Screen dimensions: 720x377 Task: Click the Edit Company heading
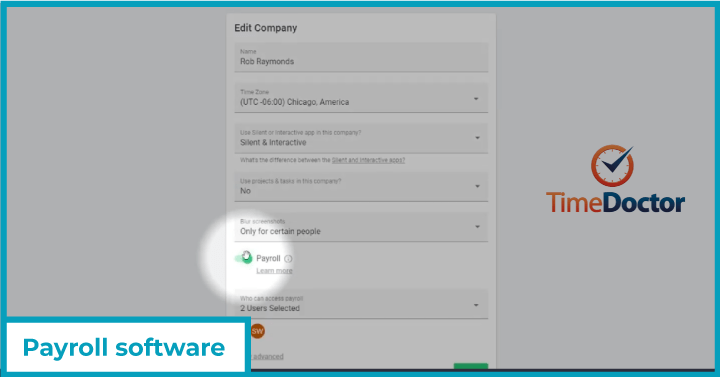coord(265,28)
